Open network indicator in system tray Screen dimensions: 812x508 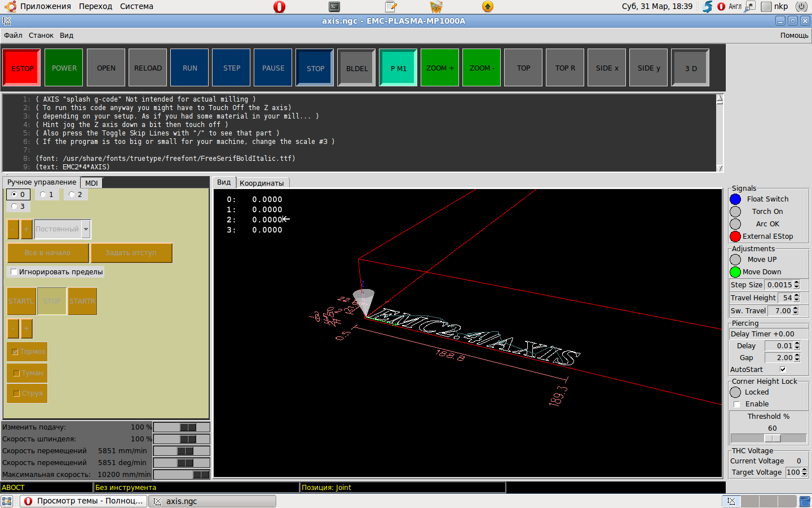(x=749, y=7)
